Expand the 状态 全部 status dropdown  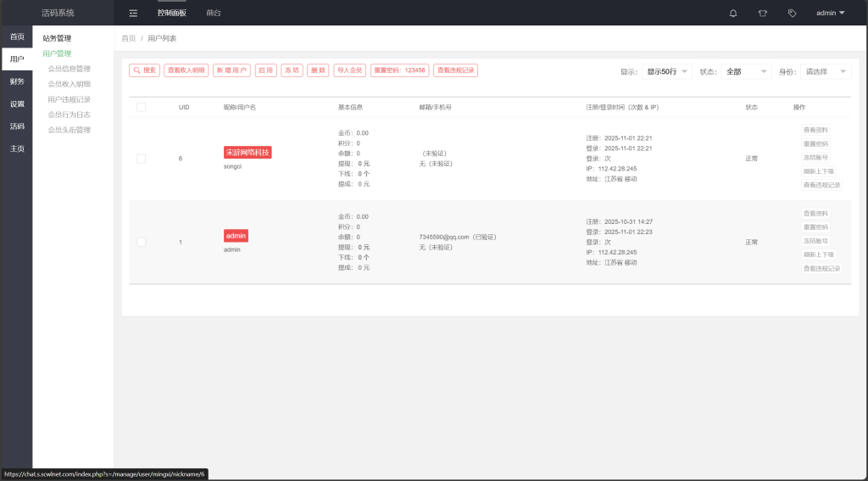746,71
